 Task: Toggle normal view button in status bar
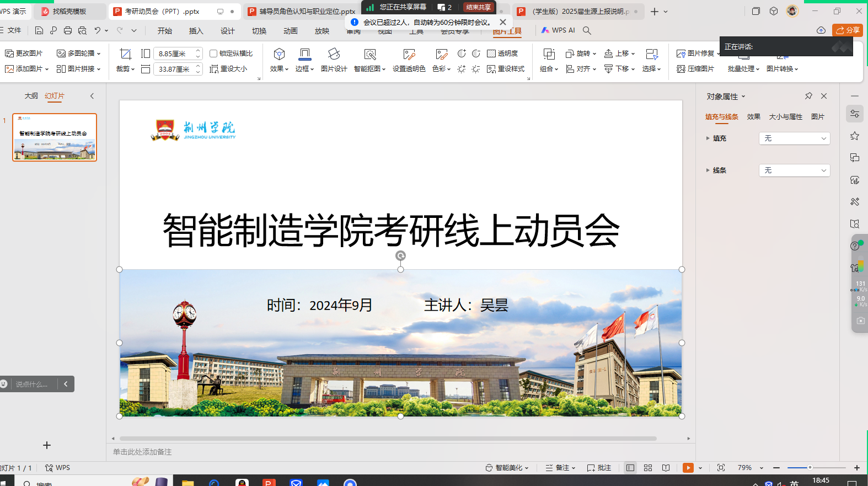coord(630,468)
